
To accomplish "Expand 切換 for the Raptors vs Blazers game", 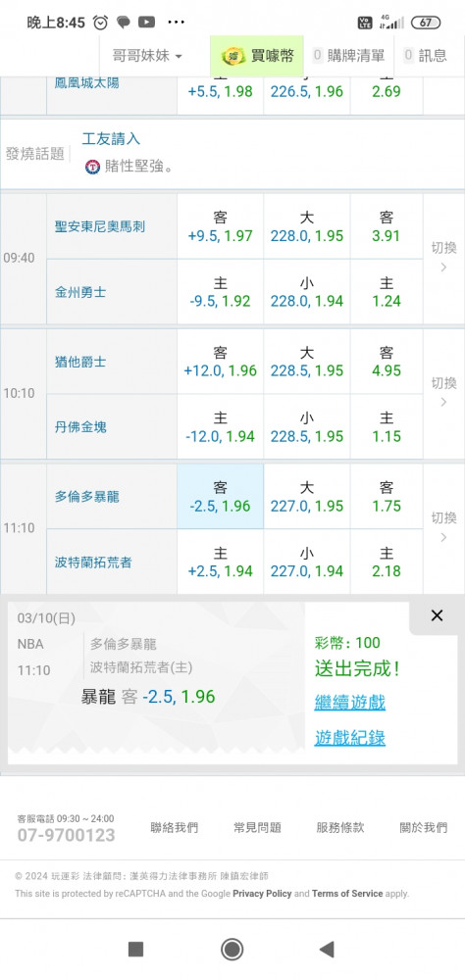I will tap(443, 527).
